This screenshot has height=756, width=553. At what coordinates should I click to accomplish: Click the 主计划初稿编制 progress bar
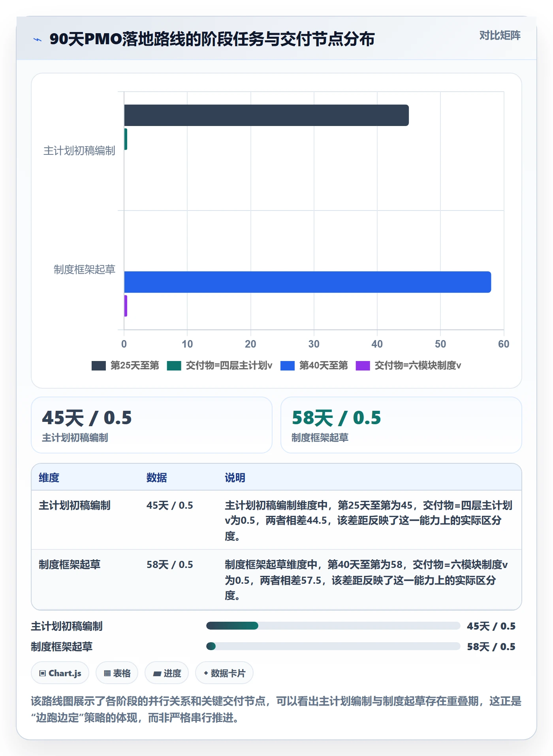point(333,626)
